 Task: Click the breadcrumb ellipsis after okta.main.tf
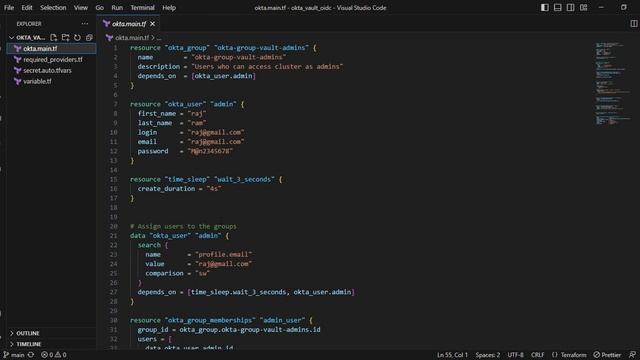click(159, 38)
